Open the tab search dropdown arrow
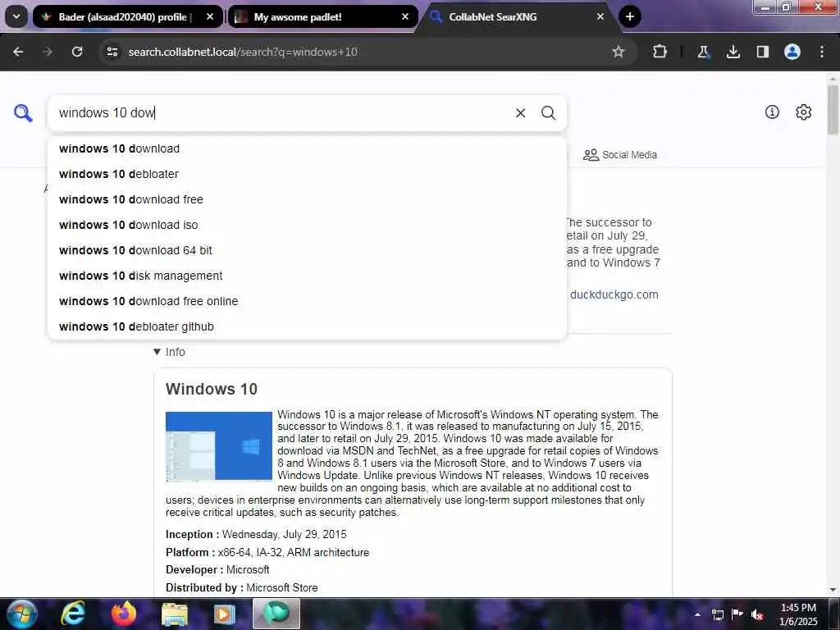Image resolution: width=840 pixels, height=630 pixels. click(x=16, y=16)
